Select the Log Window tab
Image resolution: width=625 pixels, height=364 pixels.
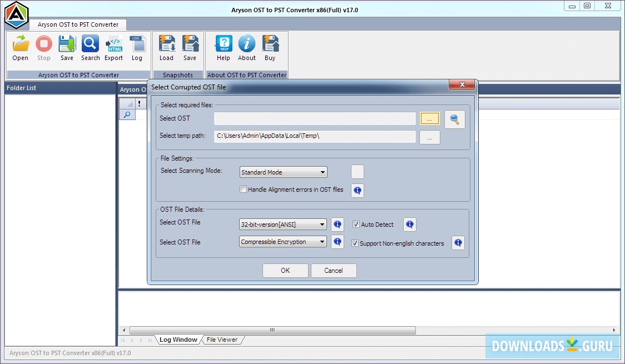coord(178,340)
